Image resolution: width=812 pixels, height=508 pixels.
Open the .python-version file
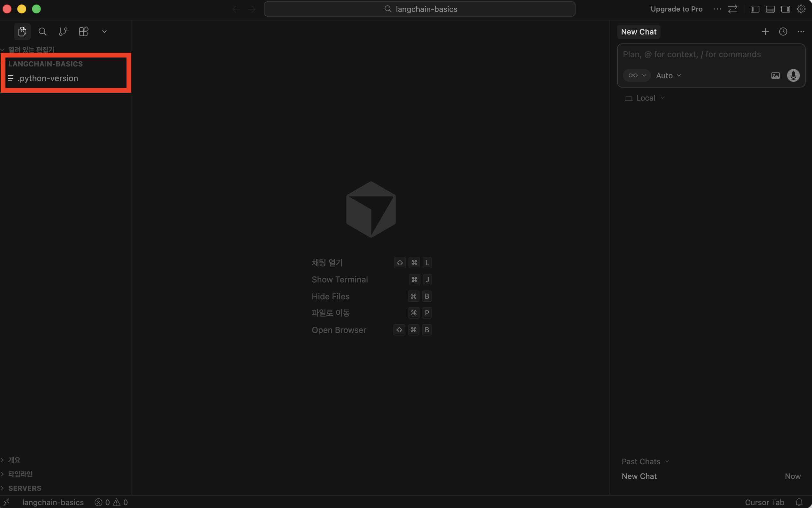47,78
